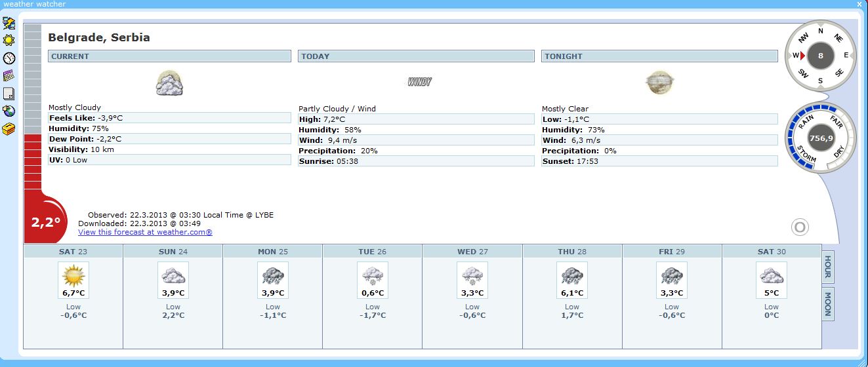Click the gray circle icon below the barometer

click(x=800, y=227)
